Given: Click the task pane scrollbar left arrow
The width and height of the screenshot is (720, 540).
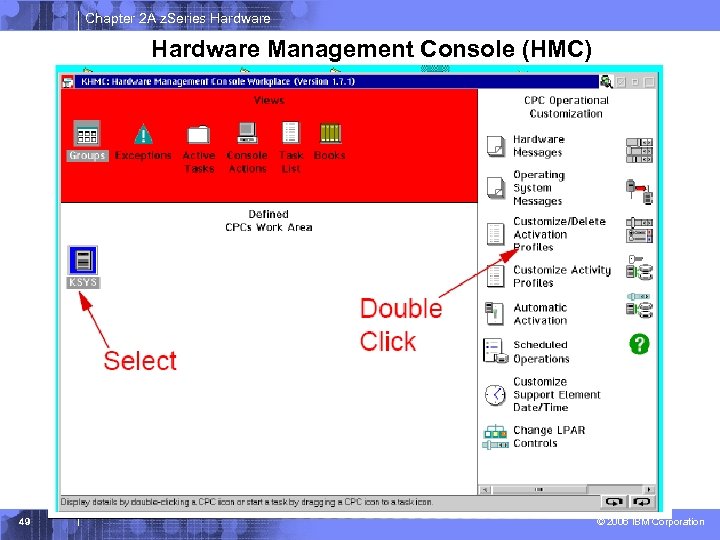Looking at the screenshot, I should pos(485,489).
